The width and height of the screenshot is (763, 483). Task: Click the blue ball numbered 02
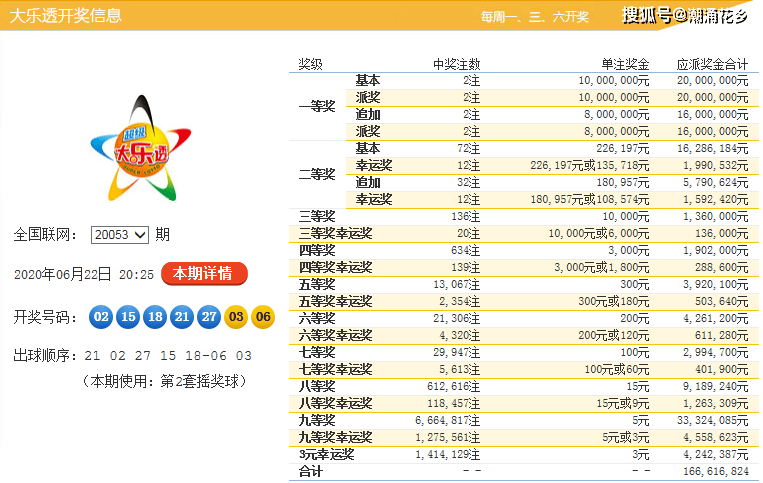(101, 317)
